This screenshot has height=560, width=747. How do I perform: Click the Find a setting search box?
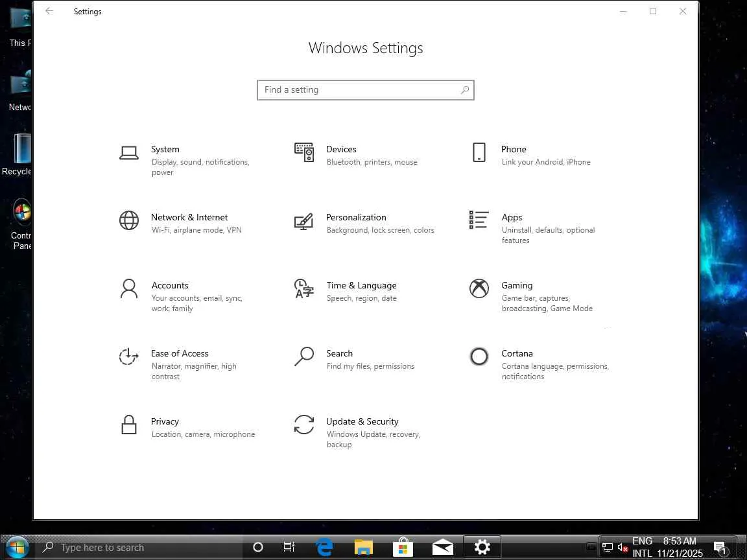coord(366,90)
